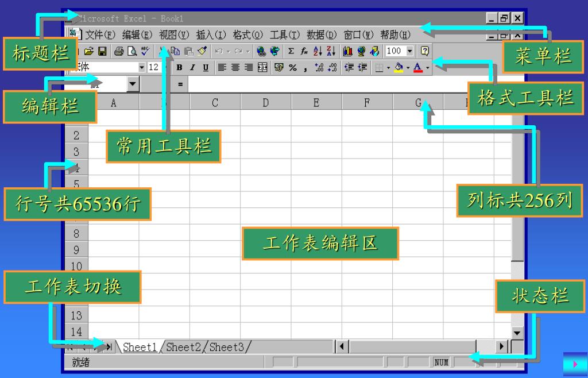Viewport: 588px width, 378px height.
Task: Expand the Name Box dropdown
Action: 133,84
